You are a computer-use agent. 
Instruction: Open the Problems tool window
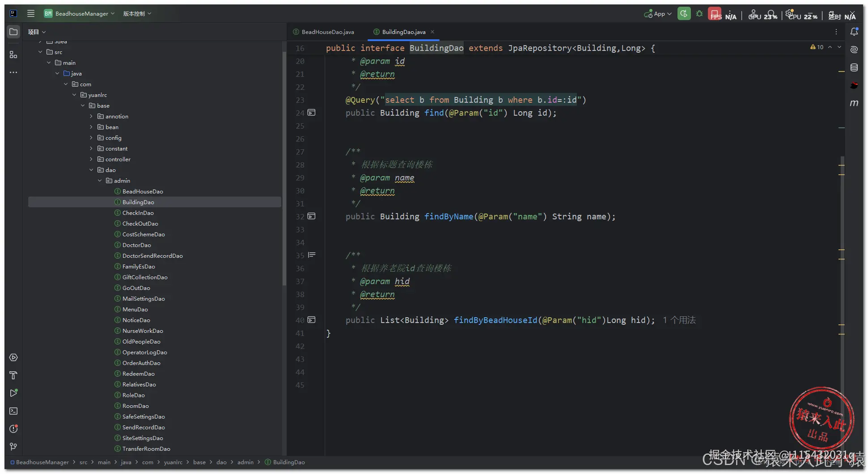click(x=13, y=429)
